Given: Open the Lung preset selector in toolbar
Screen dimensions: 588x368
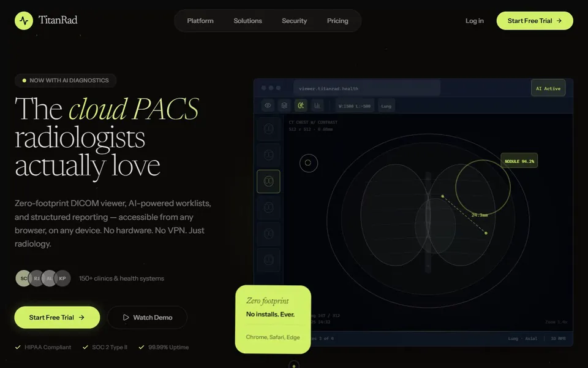Looking at the screenshot, I should [386, 106].
